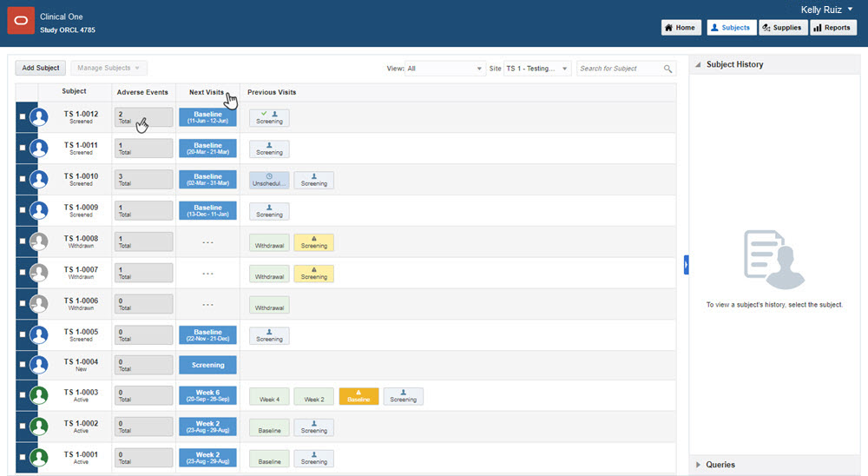Open the Manage Subjects dropdown
Viewport: 868px width, 476px height.
(x=108, y=68)
